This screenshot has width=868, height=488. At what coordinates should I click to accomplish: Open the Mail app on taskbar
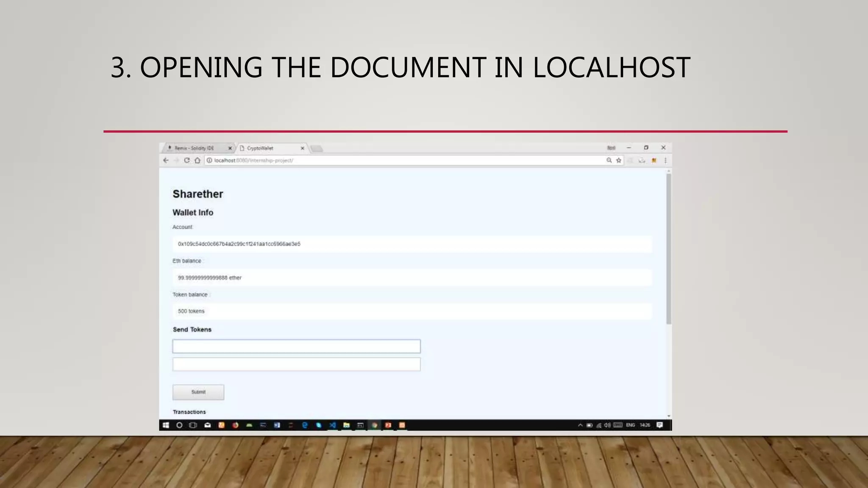tap(208, 425)
